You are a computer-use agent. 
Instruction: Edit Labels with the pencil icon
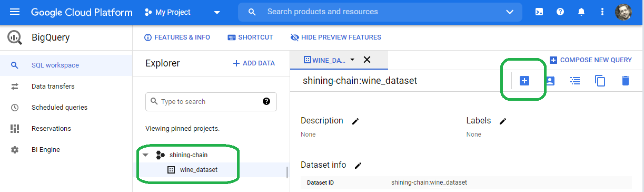(503, 121)
